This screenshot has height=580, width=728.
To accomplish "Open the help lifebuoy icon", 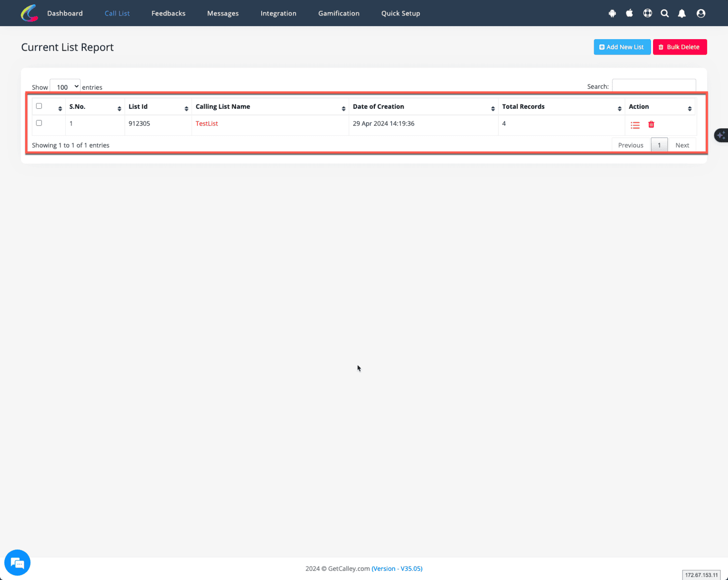I will coord(647,14).
